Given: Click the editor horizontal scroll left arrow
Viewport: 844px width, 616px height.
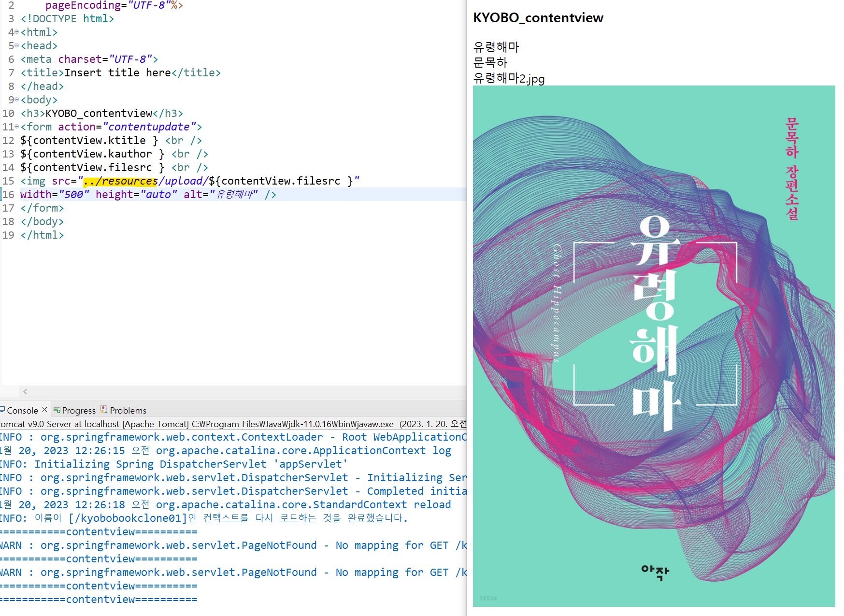Looking at the screenshot, I should pos(26,391).
